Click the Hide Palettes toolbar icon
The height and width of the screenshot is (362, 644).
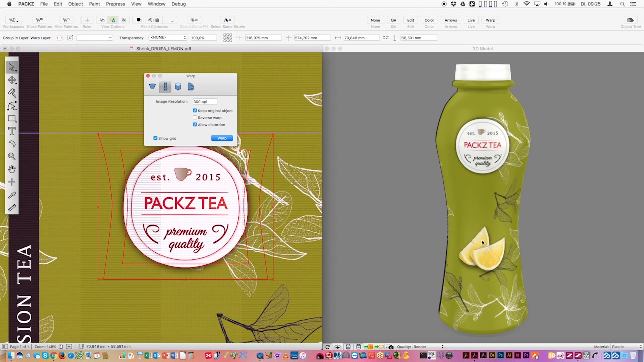click(66, 20)
